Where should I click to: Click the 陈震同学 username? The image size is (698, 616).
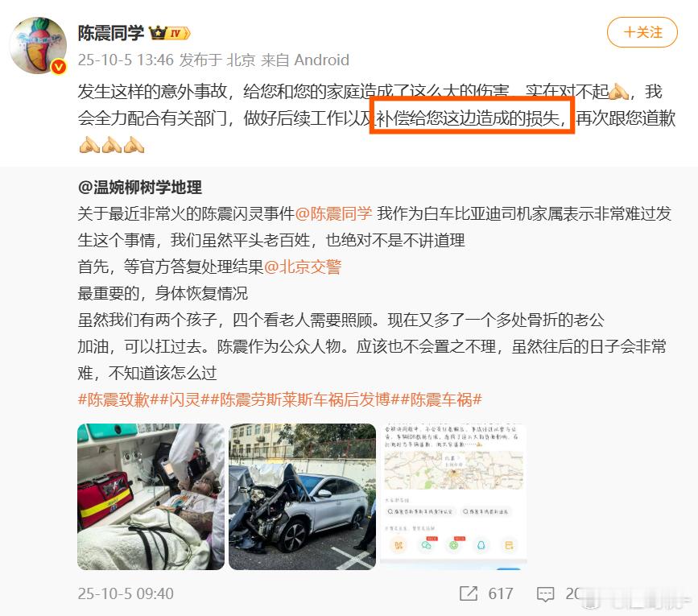(111, 33)
